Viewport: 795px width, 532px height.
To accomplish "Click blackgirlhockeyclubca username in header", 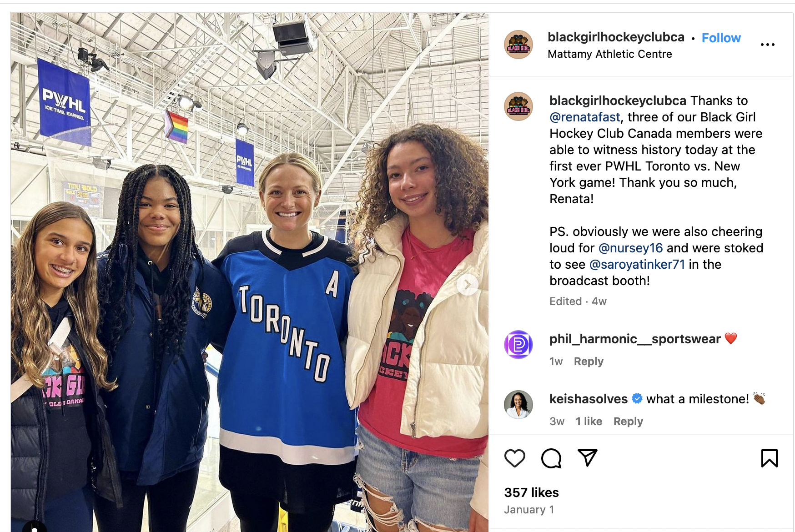I will [x=616, y=37].
